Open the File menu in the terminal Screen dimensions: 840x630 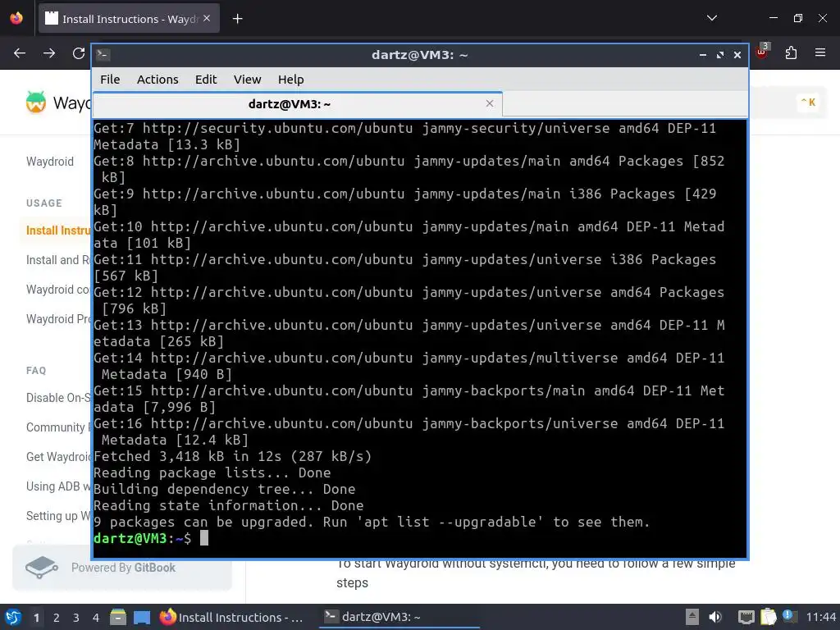coord(110,80)
